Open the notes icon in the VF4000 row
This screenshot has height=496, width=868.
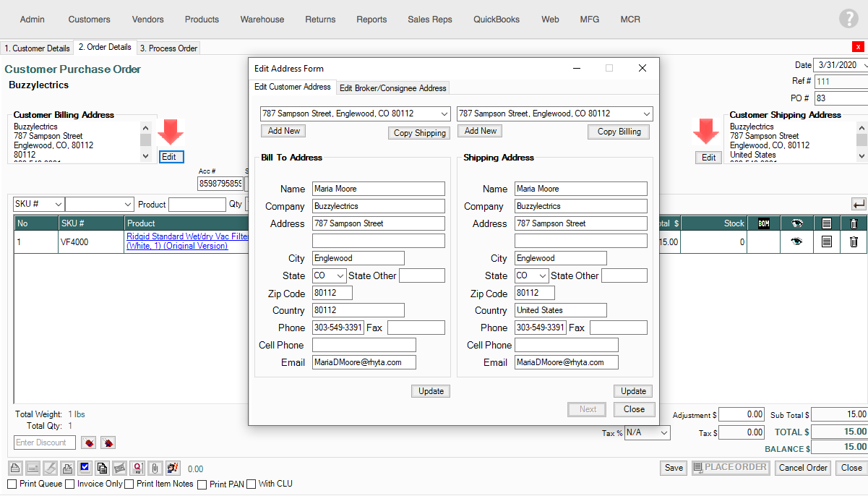(x=827, y=242)
